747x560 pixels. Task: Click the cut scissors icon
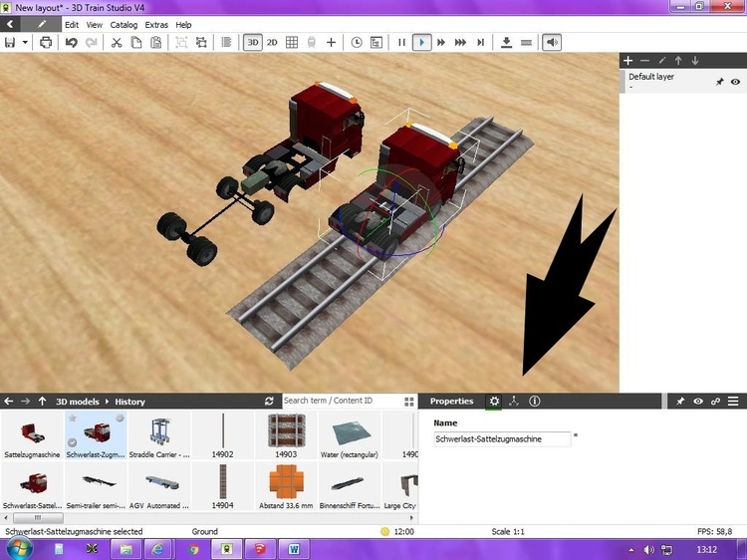tap(117, 43)
